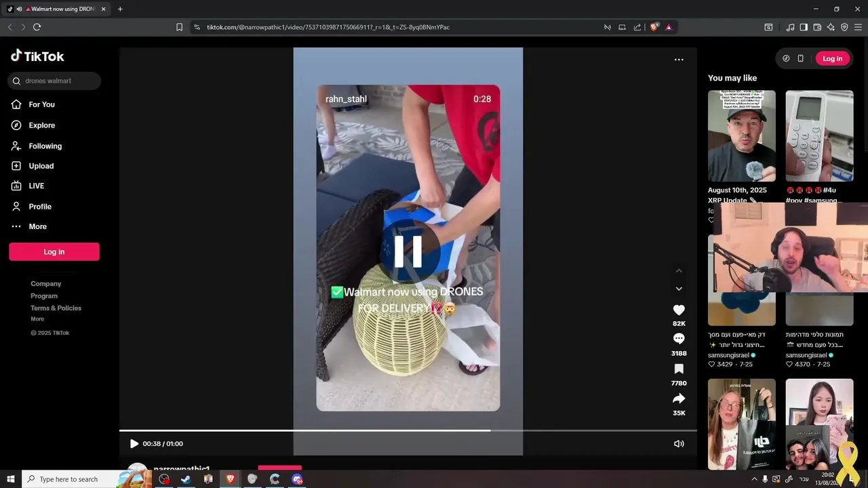Image resolution: width=868 pixels, height=488 pixels.
Task: Click the top-right pink Log in button
Action: [x=832, y=58]
